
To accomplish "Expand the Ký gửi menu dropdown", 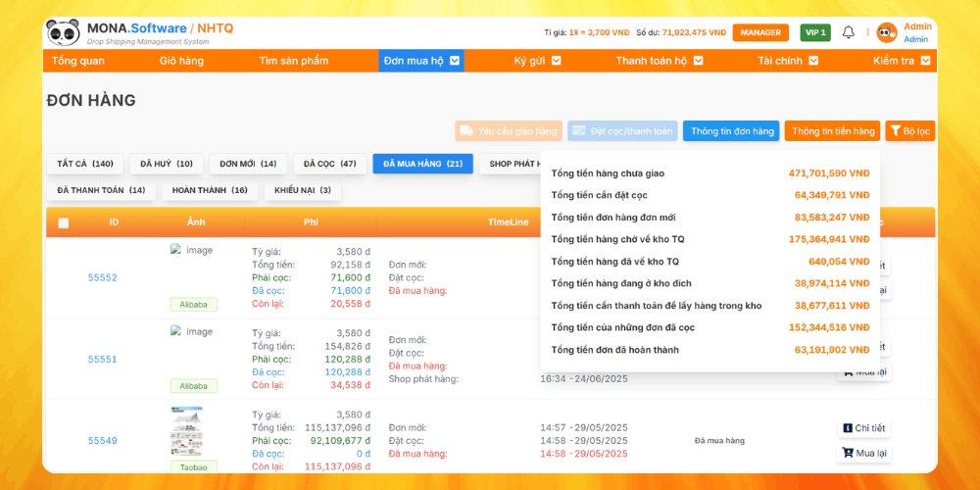I will coord(556,61).
